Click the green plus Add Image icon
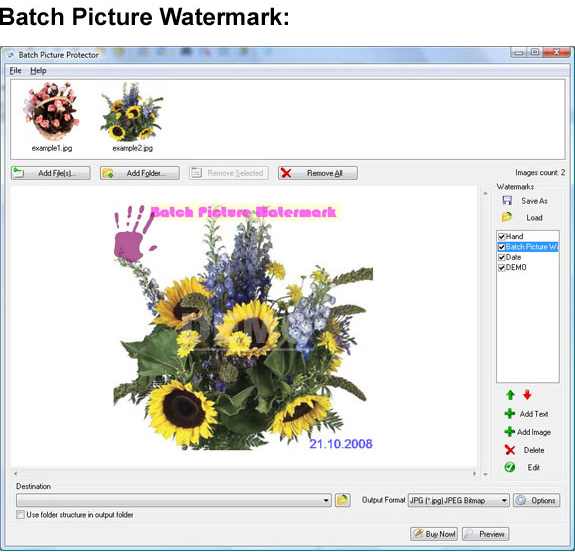The width and height of the screenshot is (575, 552). pos(510,432)
